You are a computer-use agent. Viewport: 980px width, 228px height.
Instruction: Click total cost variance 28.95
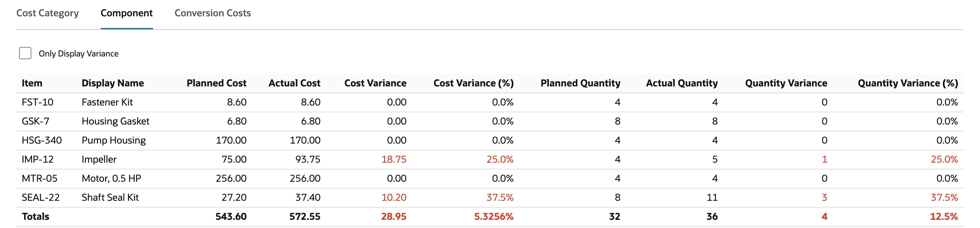point(394,216)
